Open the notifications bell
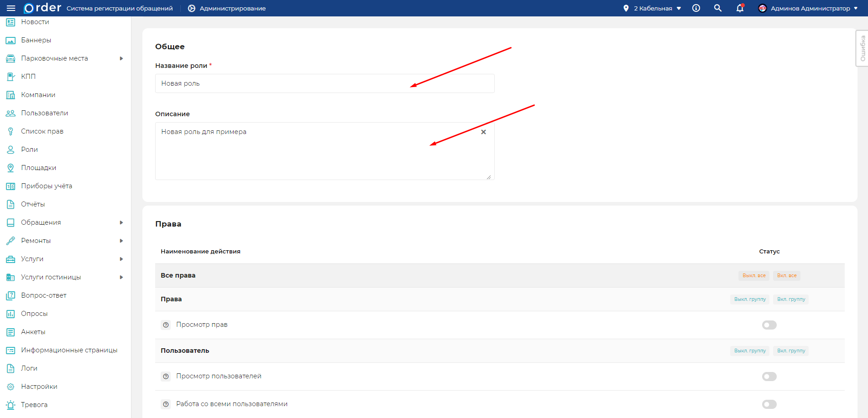The height and width of the screenshot is (418, 868). (740, 8)
